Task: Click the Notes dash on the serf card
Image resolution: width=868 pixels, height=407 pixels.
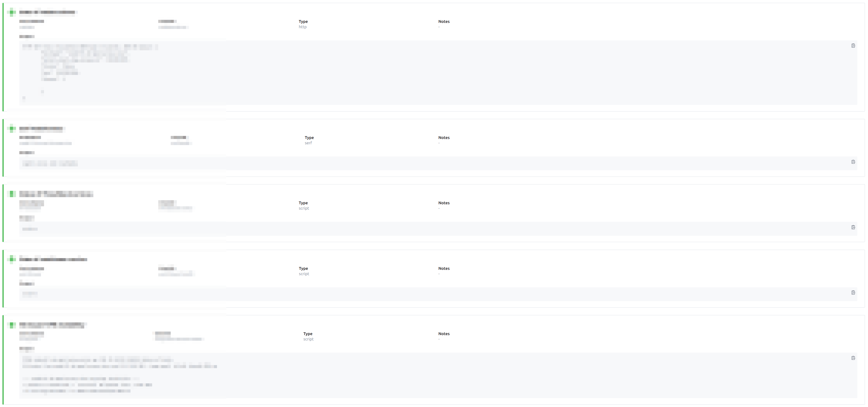Action: click(439, 143)
